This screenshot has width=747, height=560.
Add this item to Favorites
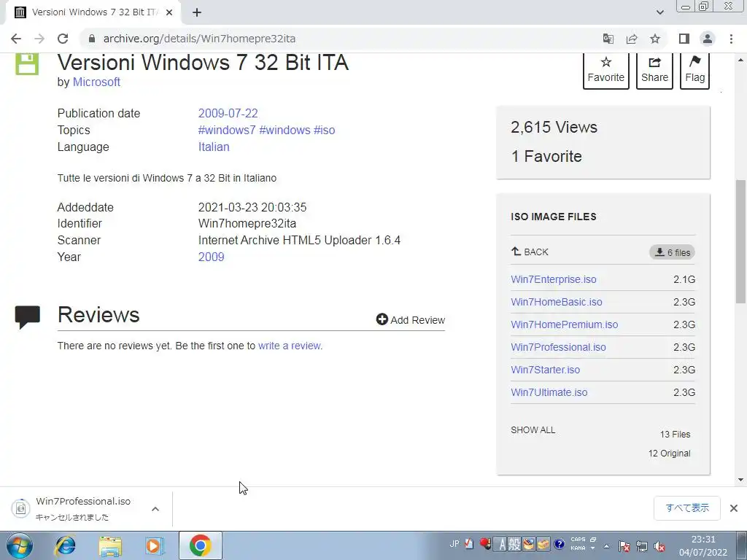tap(606, 71)
